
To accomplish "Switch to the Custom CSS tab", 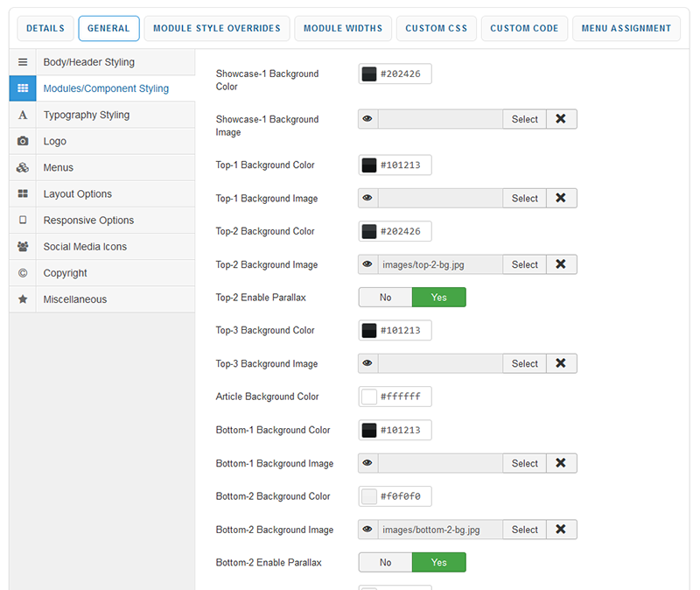I will [x=436, y=28].
